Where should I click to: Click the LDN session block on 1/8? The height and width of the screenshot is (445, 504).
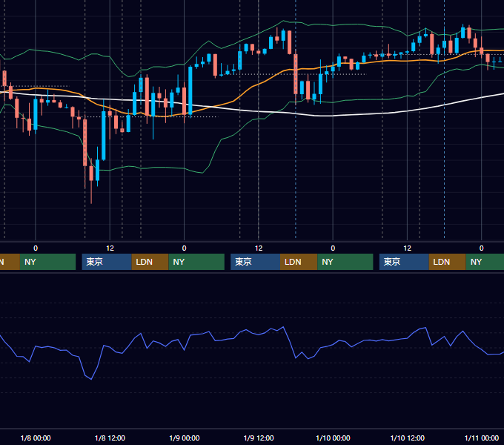(150, 262)
